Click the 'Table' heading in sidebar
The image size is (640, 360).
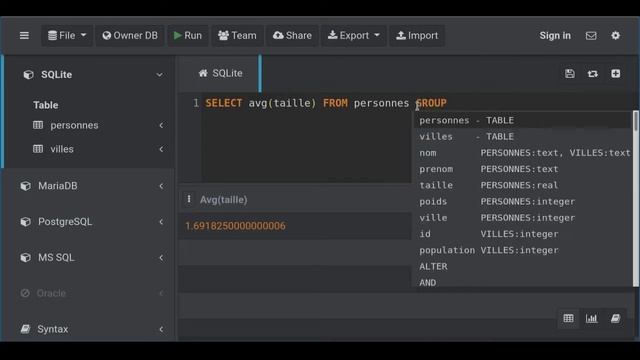[x=46, y=105]
